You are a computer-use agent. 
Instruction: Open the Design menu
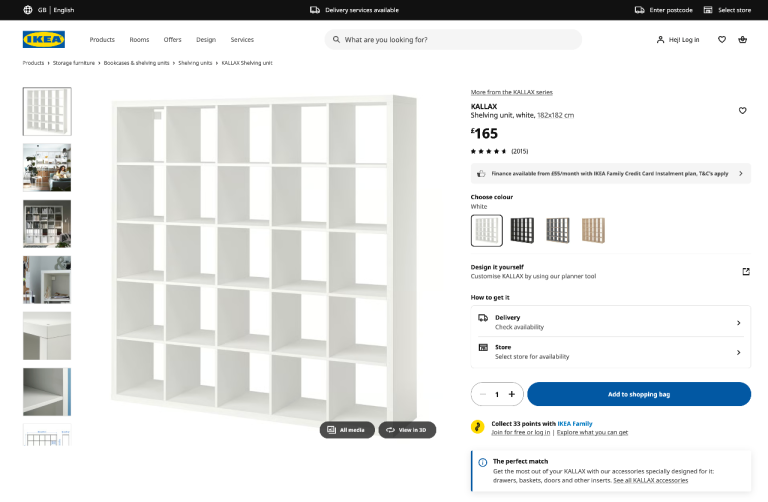coord(206,40)
